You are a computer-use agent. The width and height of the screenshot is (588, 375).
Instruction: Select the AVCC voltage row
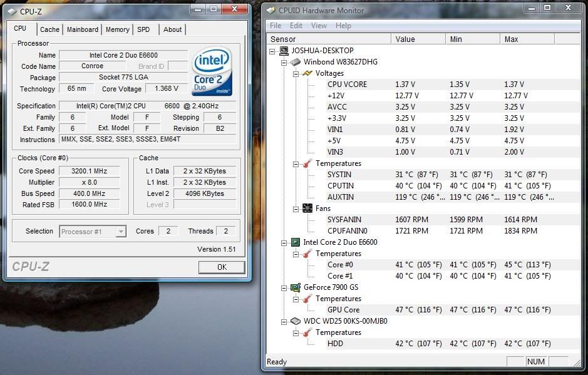tap(453, 107)
